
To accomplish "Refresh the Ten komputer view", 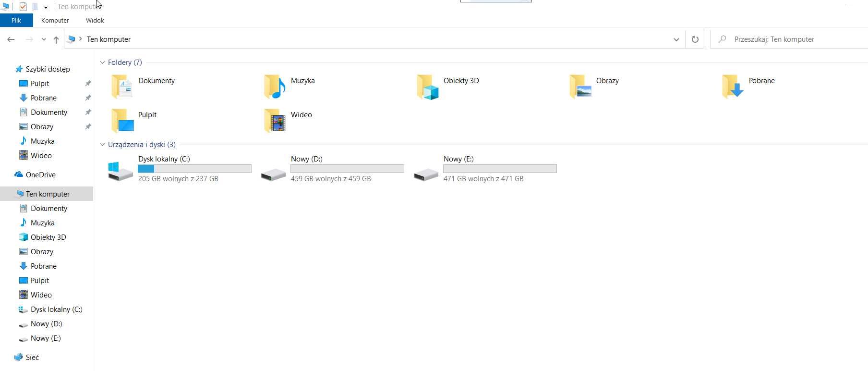I will pos(695,39).
